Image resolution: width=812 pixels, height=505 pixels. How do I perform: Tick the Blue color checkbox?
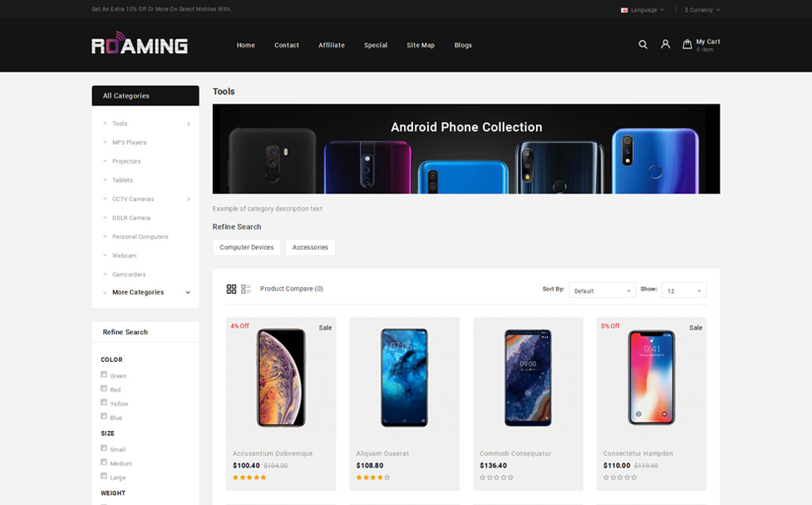103,417
